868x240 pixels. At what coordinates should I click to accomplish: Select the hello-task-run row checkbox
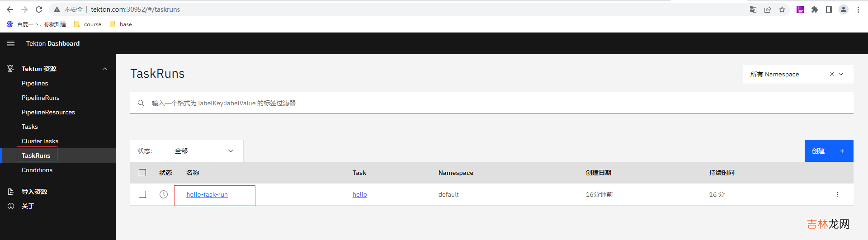[x=142, y=194]
